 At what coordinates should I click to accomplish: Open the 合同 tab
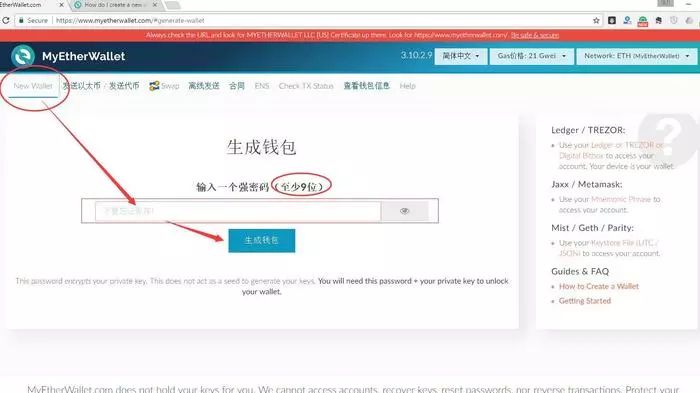click(237, 86)
